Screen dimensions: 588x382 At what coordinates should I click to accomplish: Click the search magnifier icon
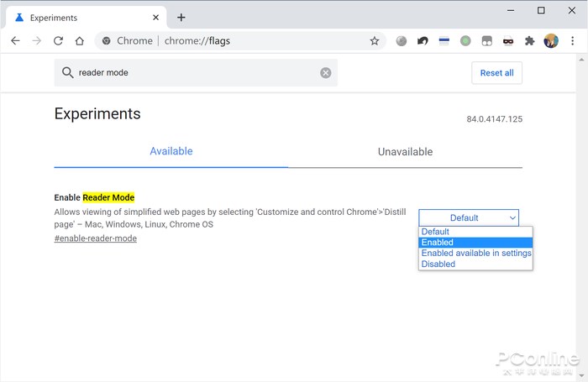[x=67, y=72]
